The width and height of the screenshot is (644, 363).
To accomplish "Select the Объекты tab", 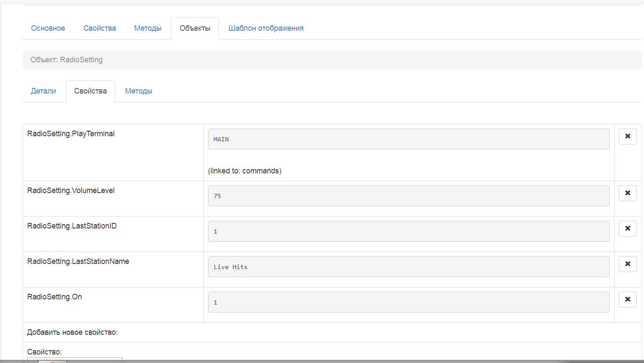I will pyautogui.click(x=195, y=28).
